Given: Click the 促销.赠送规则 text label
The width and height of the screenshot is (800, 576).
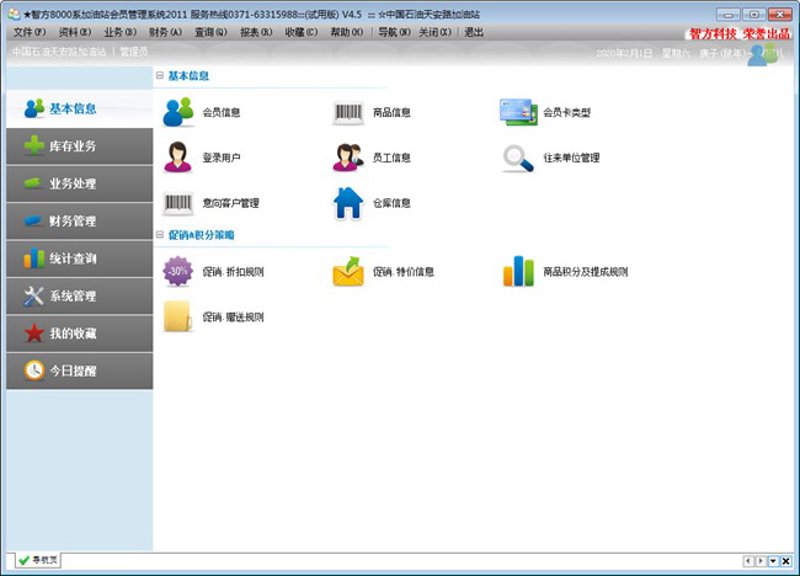Looking at the screenshot, I should pyautogui.click(x=233, y=317).
